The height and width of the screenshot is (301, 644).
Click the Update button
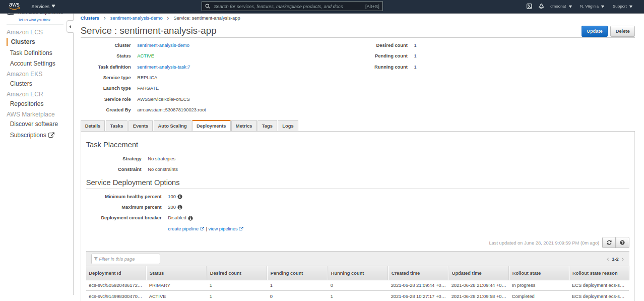(x=594, y=31)
